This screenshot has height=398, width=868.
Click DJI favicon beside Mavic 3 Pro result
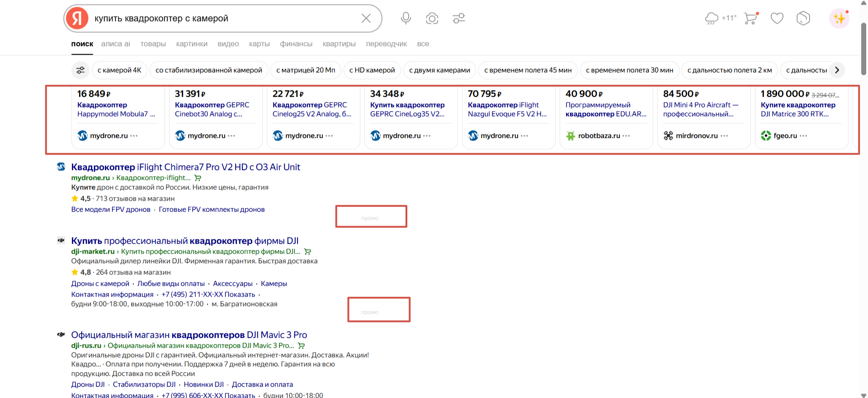61,335
